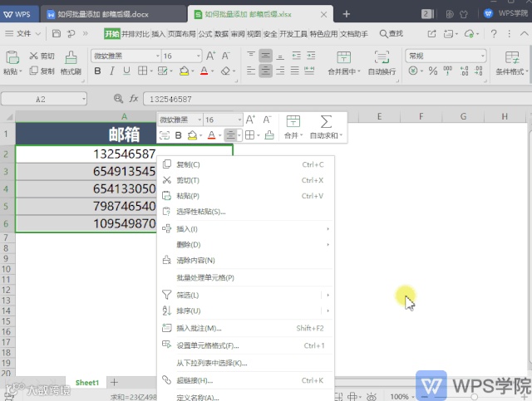This screenshot has width=532, height=401.
Task: Select cell with 654913545
Action: click(125, 172)
